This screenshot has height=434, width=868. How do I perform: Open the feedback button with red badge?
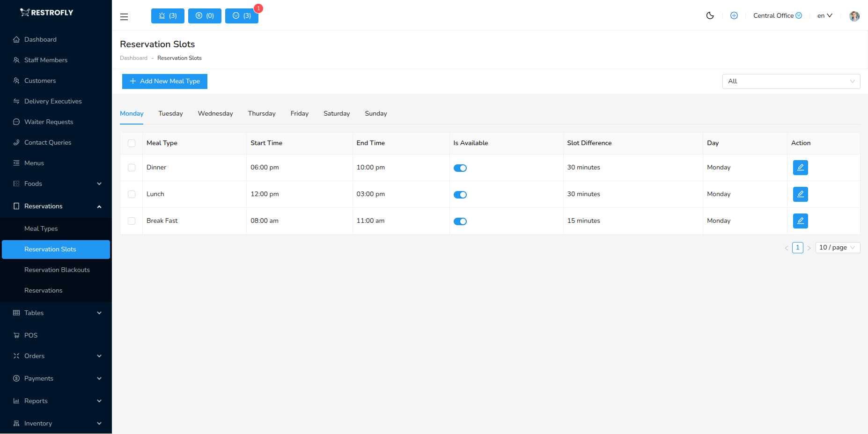pos(242,15)
